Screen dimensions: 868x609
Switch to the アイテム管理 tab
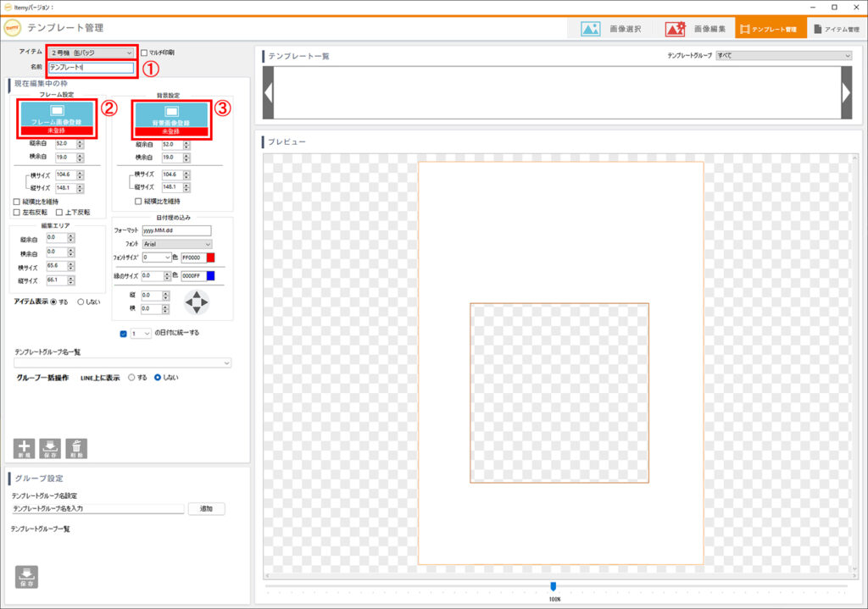[x=835, y=29]
